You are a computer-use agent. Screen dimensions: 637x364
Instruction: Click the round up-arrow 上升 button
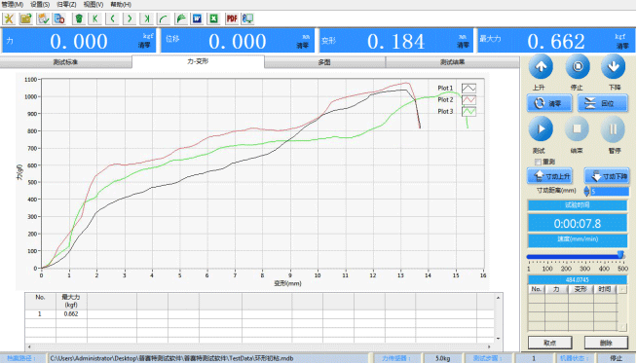[541, 66]
